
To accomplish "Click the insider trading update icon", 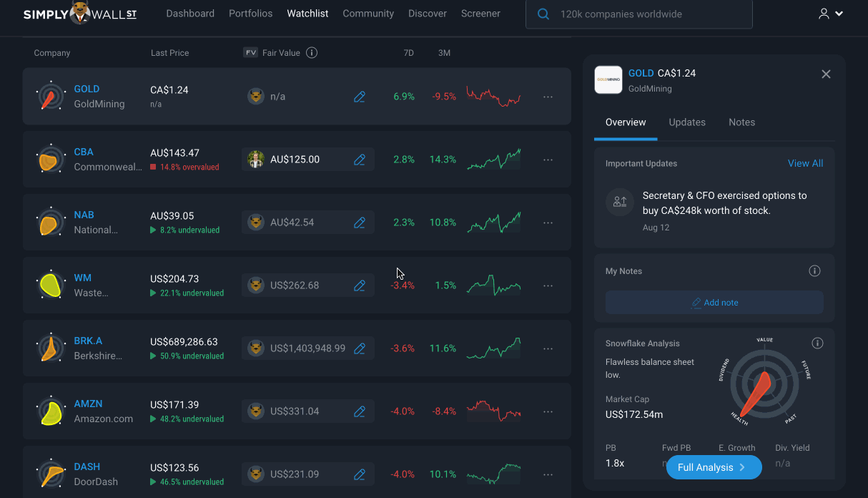I will [620, 202].
